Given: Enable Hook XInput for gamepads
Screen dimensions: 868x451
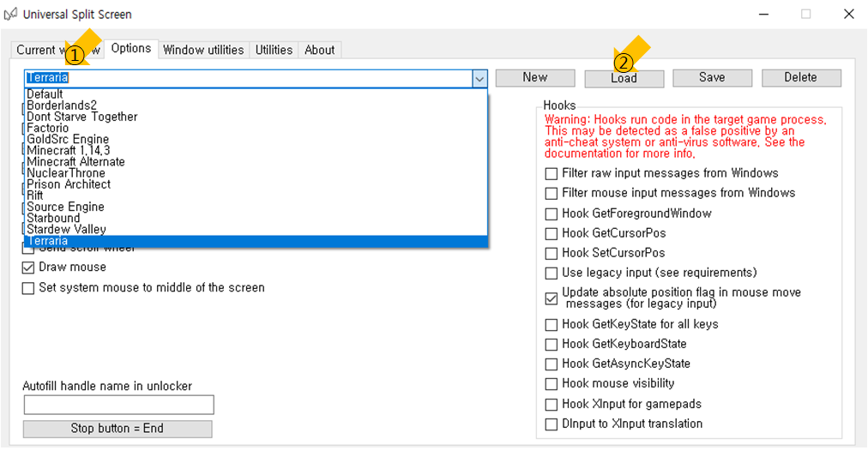Looking at the screenshot, I should [x=552, y=405].
